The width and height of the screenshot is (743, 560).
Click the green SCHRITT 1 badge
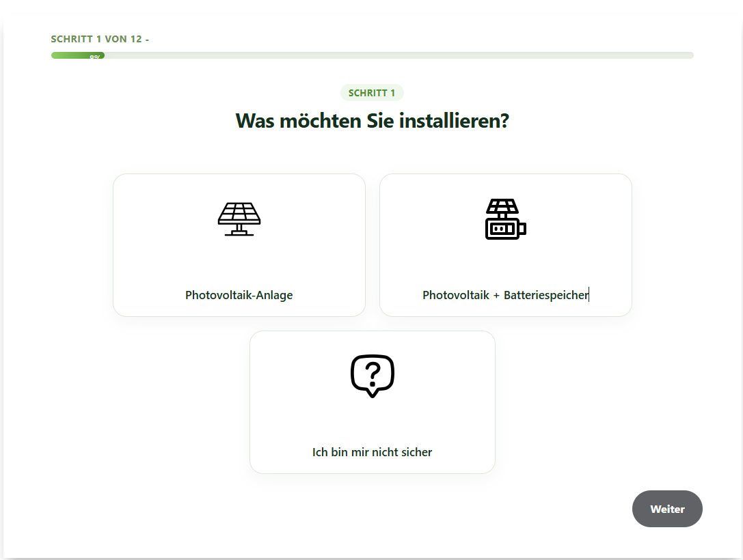(x=372, y=93)
